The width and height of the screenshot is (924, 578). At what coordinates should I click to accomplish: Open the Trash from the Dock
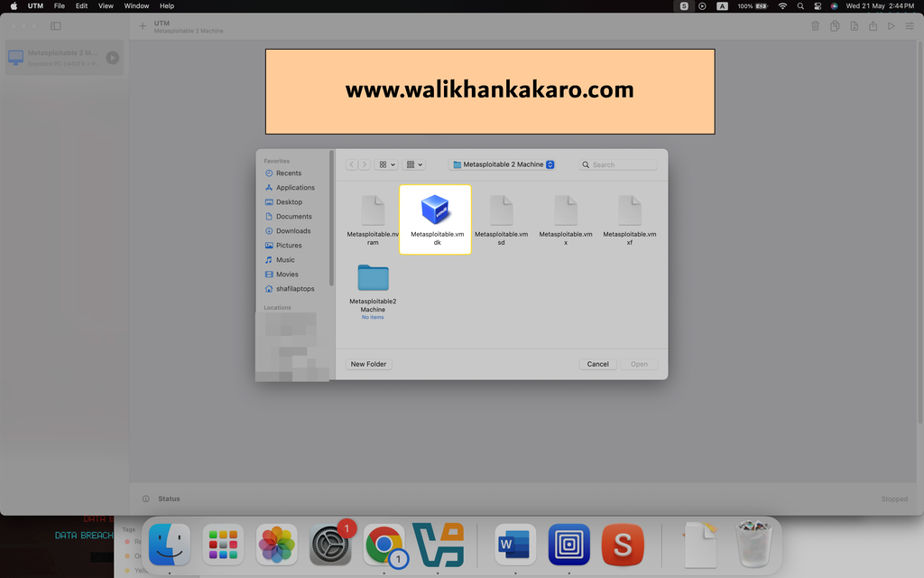(x=754, y=543)
